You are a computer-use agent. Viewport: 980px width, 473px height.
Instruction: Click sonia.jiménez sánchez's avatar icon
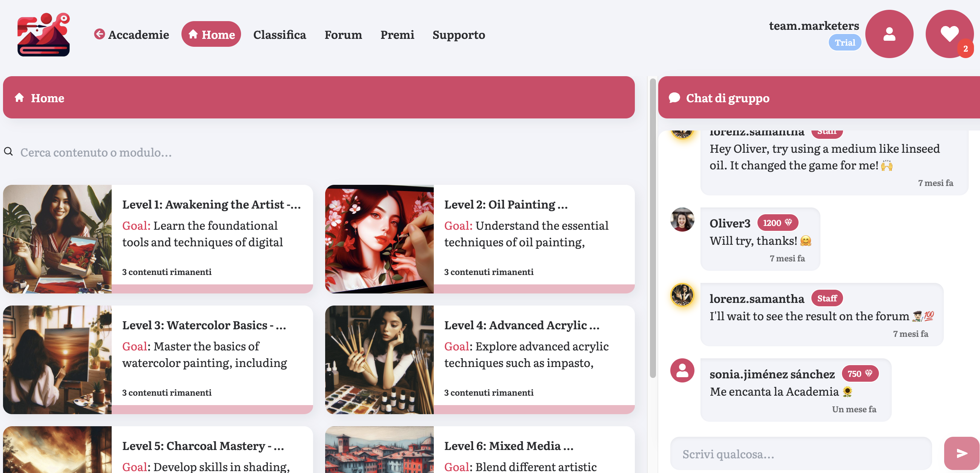[x=682, y=370]
